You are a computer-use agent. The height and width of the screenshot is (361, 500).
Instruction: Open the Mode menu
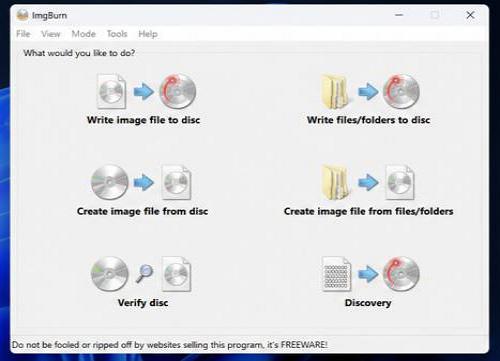coord(83,34)
